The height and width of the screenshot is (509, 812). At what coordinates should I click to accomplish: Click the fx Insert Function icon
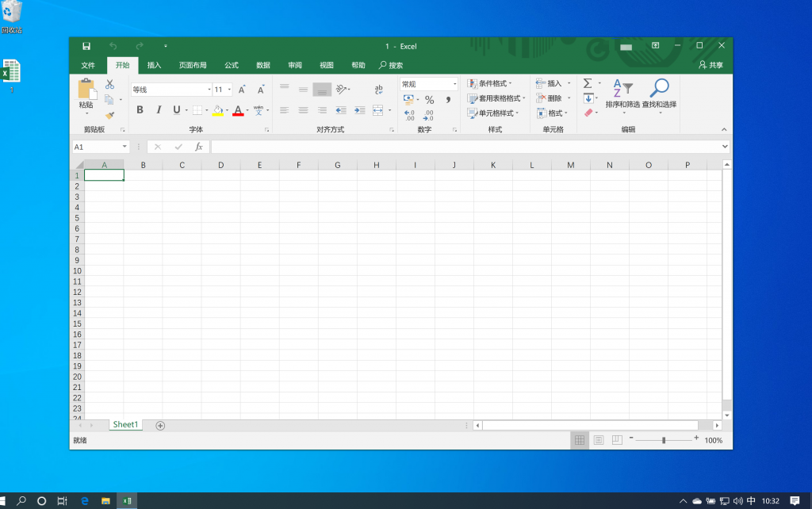click(x=199, y=147)
